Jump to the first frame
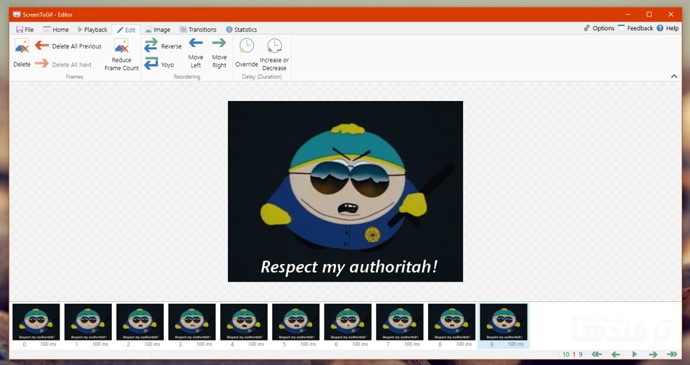 (596, 354)
